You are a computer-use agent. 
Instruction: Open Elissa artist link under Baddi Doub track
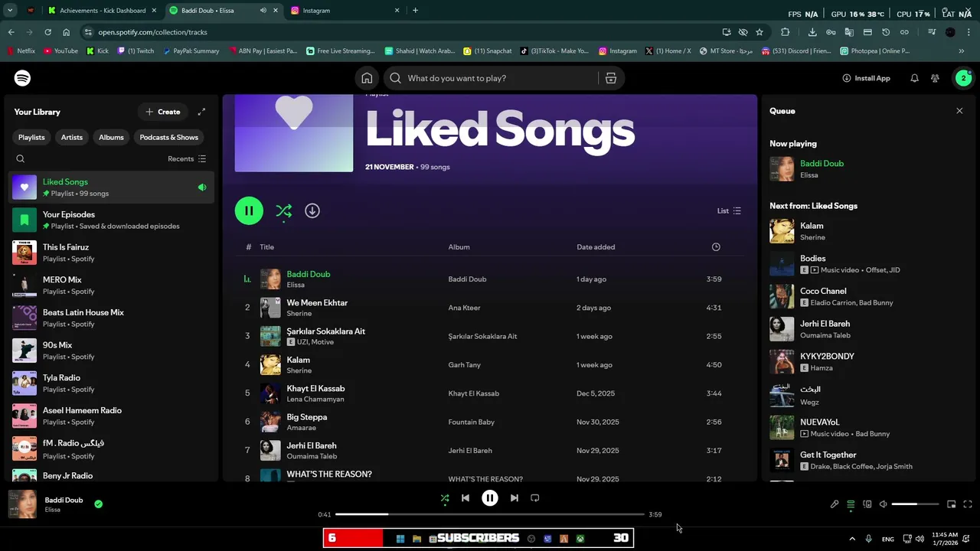pos(296,285)
